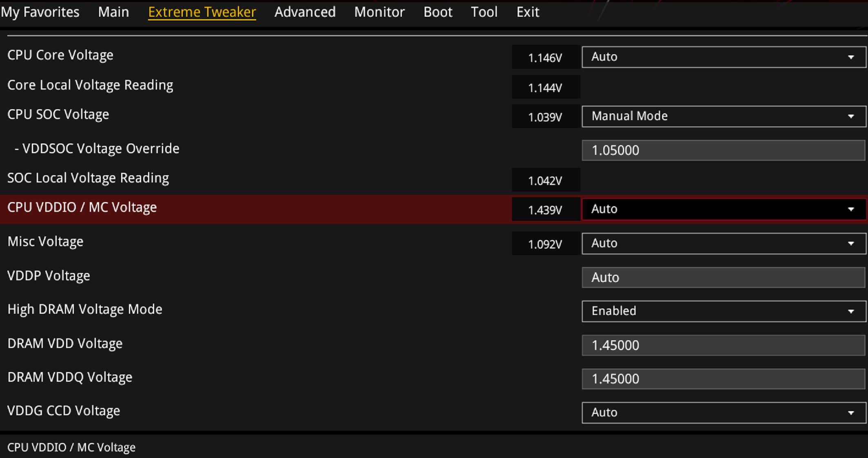Toggle High DRAM Voltage Mode dropdown
Viewport: 868px width, 458px height.
(x=723, y=311)
